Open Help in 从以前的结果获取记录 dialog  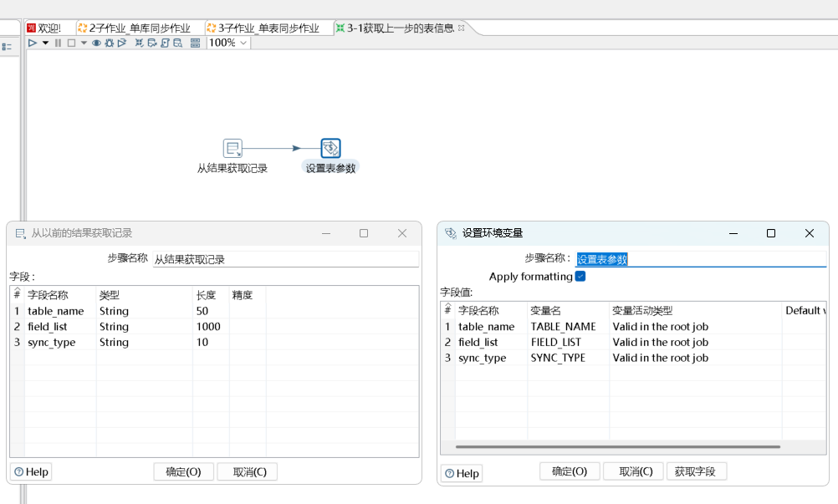(32, 472)
